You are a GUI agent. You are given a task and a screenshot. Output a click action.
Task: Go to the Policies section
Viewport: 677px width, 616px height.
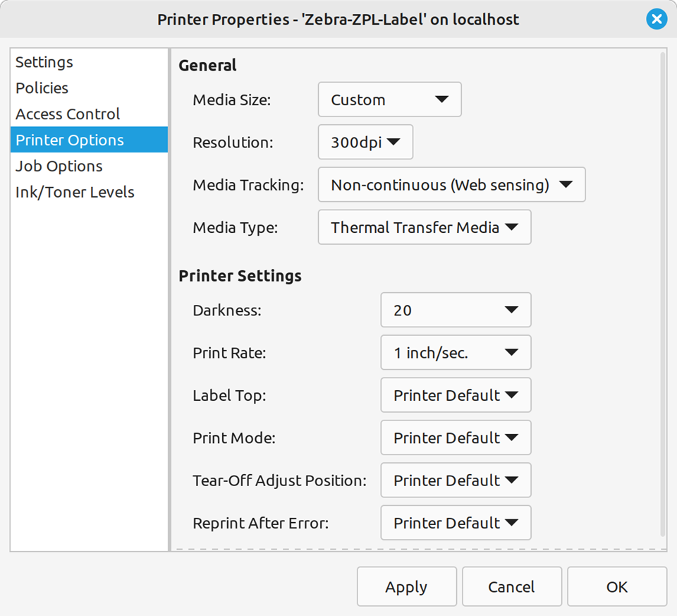(42, 88)
